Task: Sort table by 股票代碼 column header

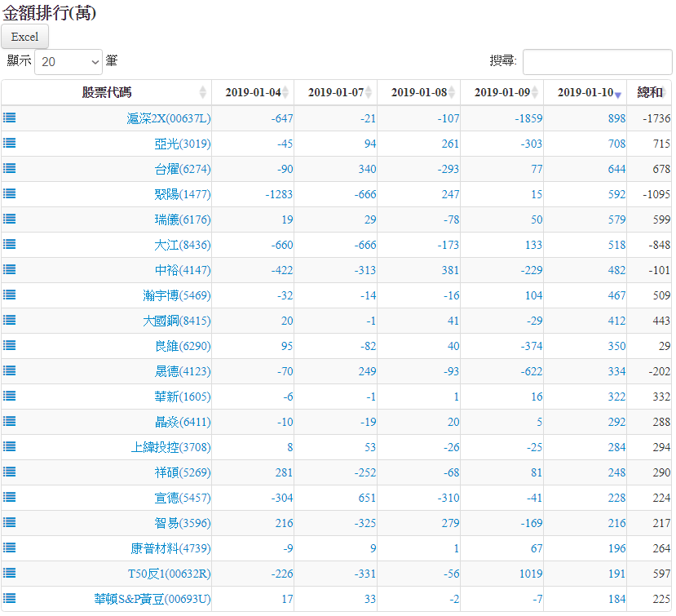Action: click(107, 92)
